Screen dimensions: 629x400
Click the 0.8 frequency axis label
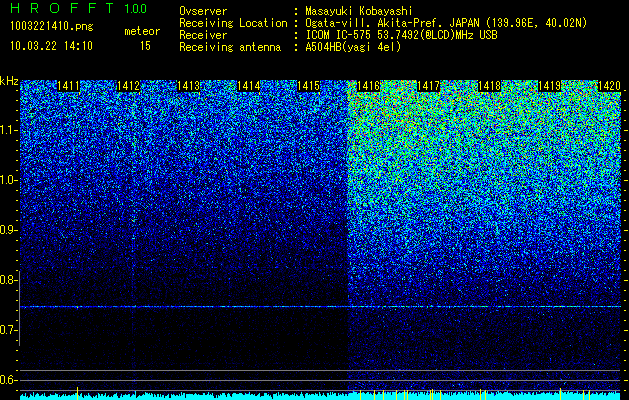[9, 280]
